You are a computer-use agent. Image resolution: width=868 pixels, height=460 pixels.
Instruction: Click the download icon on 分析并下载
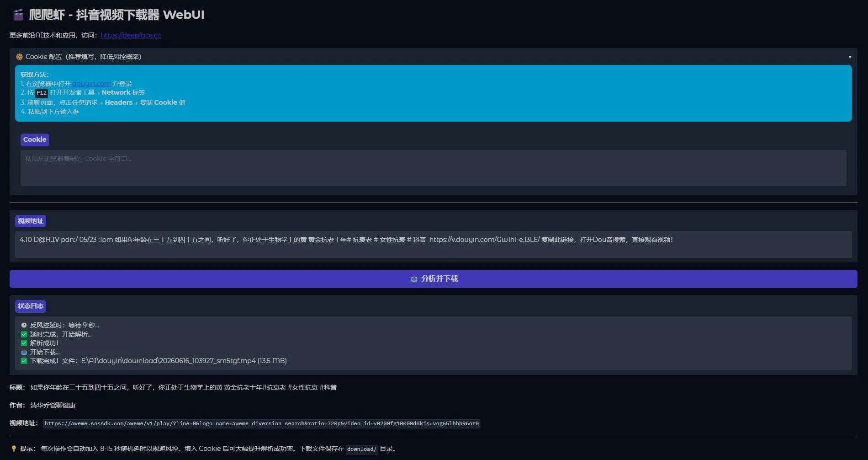pyautogui.click(x=414, y=279)
